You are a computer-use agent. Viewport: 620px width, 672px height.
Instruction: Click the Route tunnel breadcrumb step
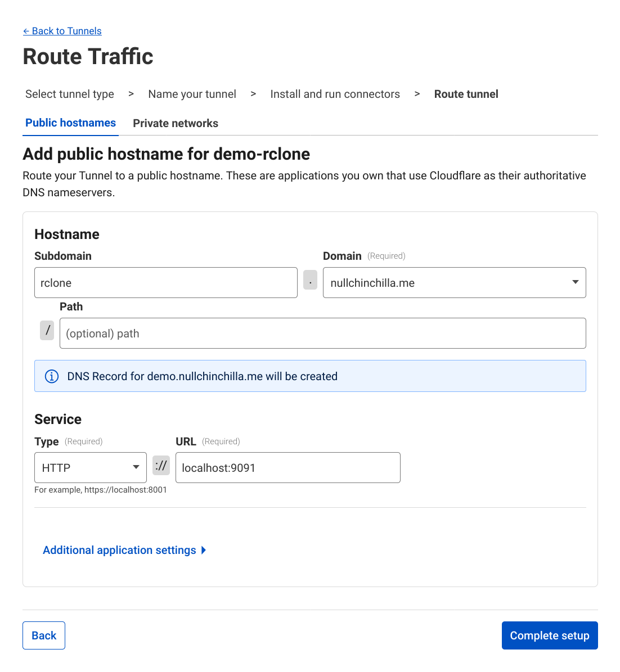click(466, 94)
